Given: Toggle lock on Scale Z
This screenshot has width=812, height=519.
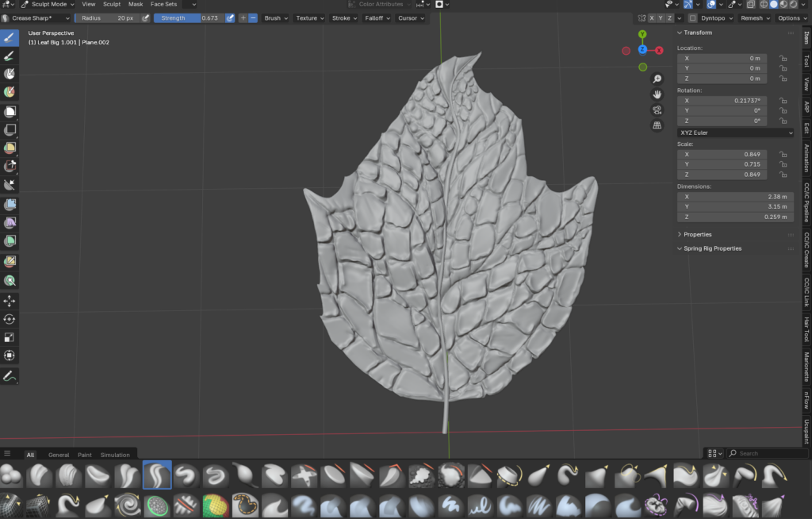Looking at the screenshot, I should pos(783,175).
